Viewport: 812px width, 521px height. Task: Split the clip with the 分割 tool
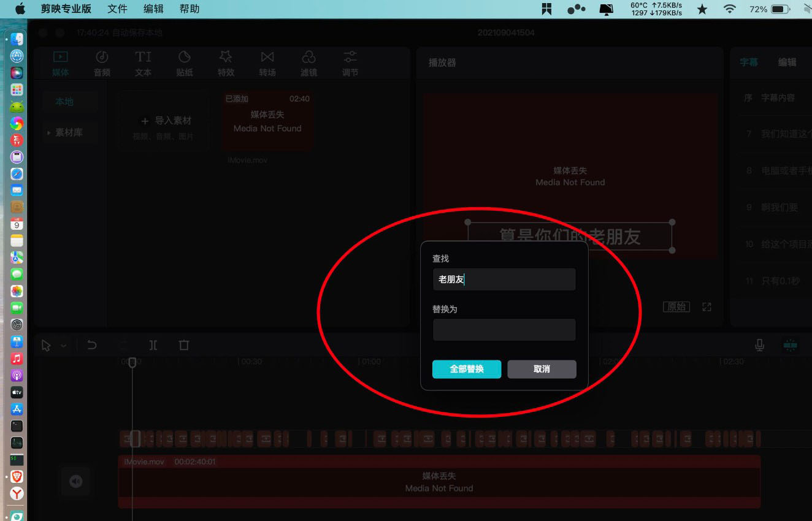153,345
